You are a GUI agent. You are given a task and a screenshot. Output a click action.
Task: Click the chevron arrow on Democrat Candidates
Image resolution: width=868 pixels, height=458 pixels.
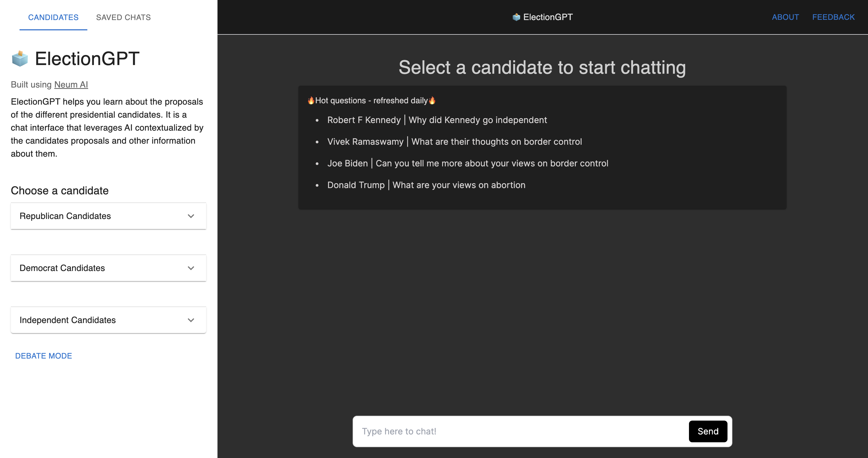click(x=191, y=268)
